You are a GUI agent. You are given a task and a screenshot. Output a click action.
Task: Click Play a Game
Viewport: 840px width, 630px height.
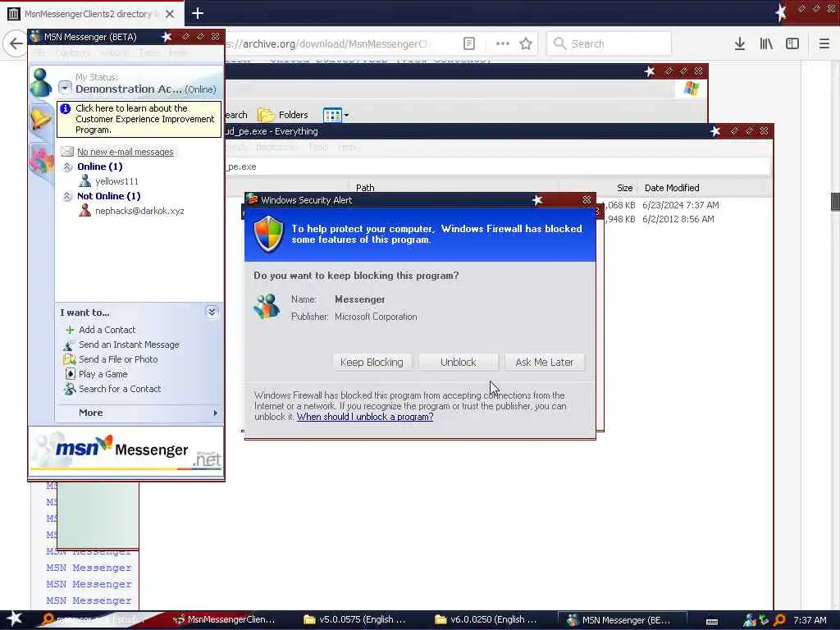coord(103,374)
